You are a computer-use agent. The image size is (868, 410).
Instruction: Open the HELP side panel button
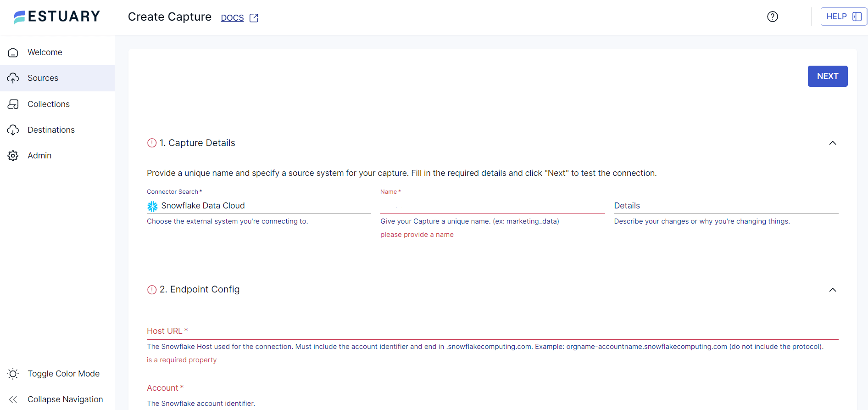click(844, 17)
